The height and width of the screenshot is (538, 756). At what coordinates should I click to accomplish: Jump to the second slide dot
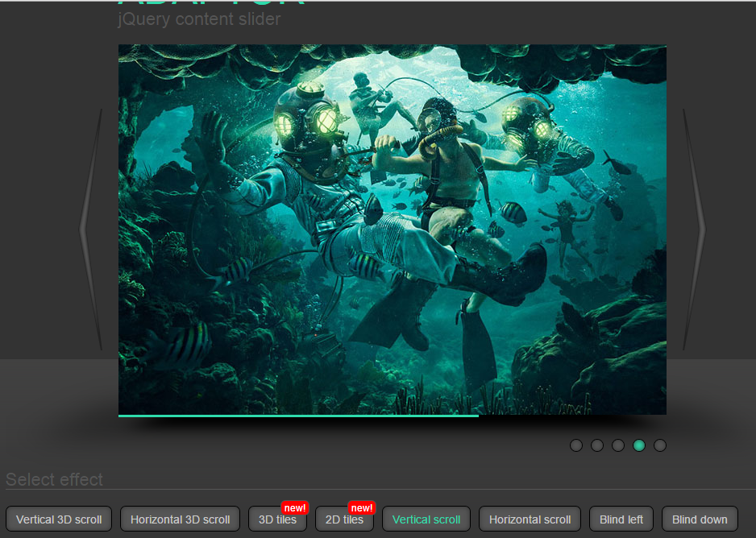point(597,445)
